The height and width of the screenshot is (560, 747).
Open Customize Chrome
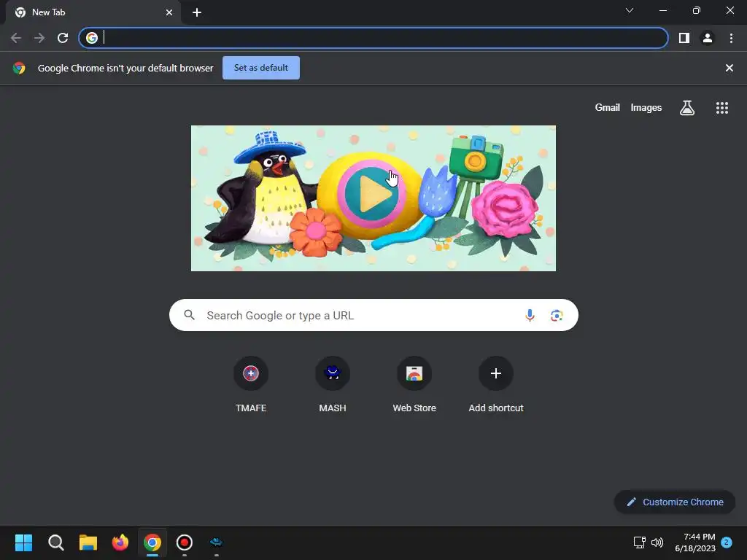coord(675,502)
